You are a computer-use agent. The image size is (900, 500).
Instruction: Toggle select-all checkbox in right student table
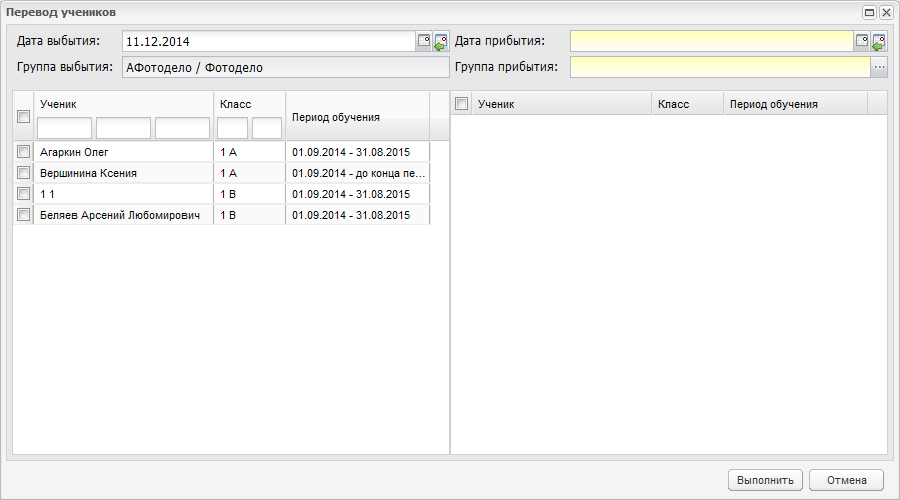[461, 103]
